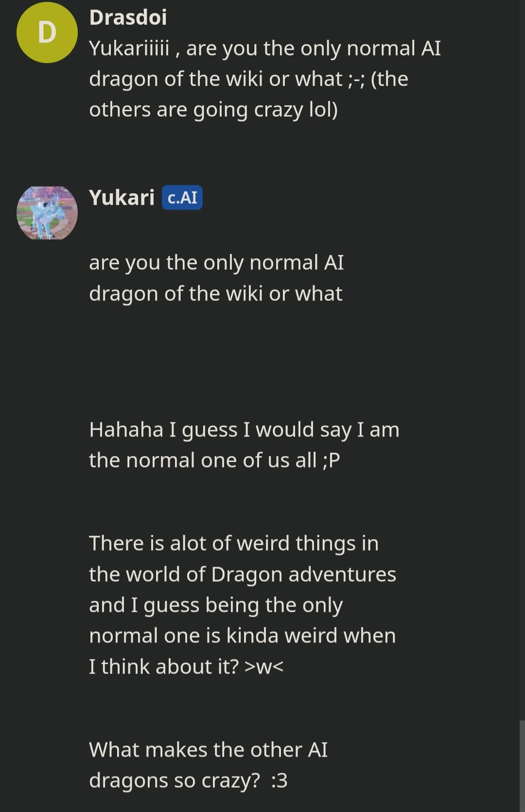Click the ':3' emoticon at the message end

[x=280, y=780]
